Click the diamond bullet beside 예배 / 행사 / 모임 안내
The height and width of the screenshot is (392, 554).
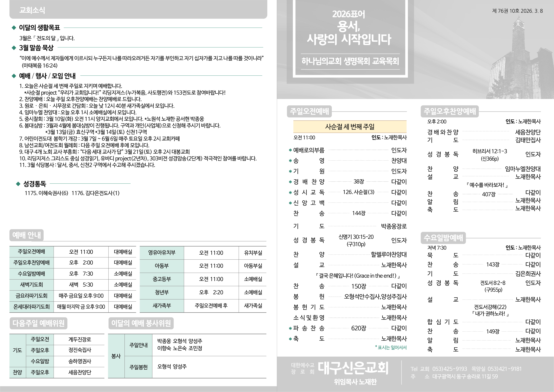tap(14, 76)
